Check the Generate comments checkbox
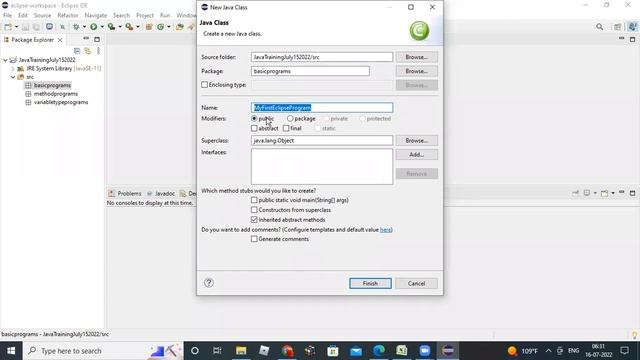This screenshot has width=640, height=360. coord(254,239)
